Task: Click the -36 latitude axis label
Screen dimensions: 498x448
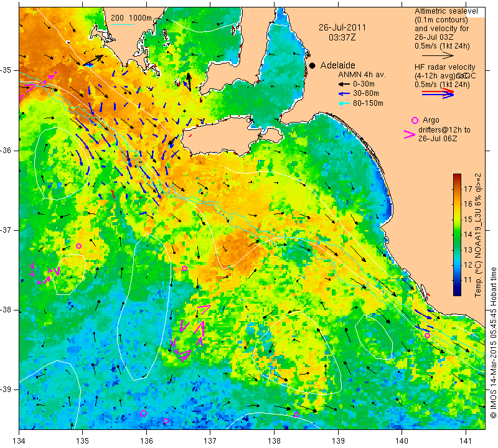Action: pos(6,151)
